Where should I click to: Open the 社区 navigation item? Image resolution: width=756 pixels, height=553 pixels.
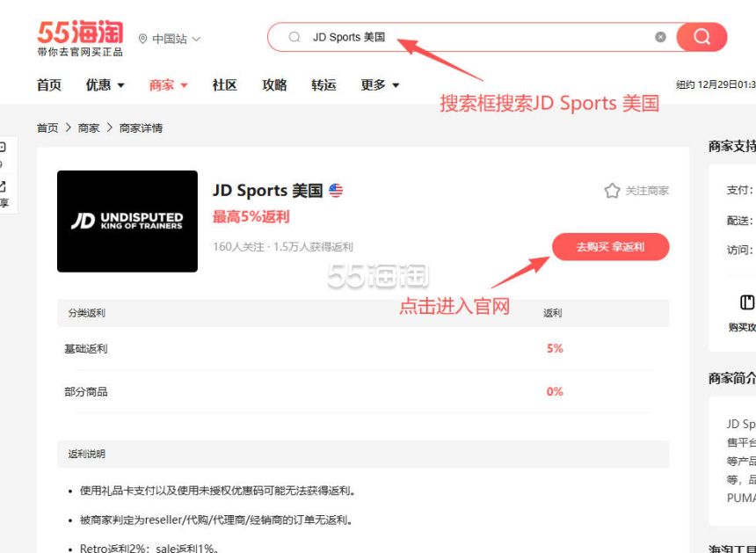(224, 85)
